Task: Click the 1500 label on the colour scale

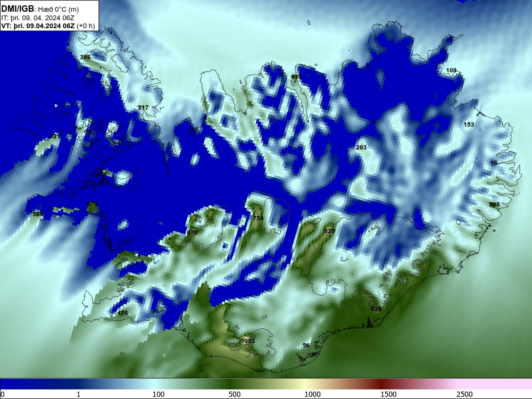Action: (388, 394)
